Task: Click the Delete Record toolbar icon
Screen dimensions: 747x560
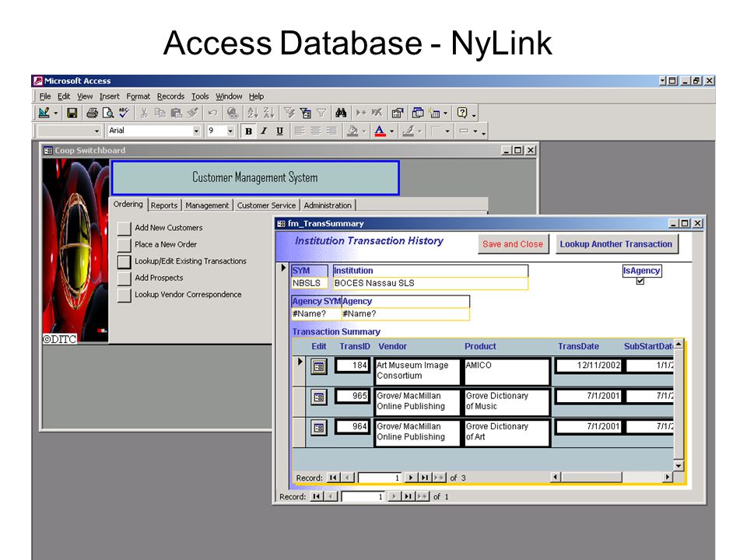Action: coord(377,113)
